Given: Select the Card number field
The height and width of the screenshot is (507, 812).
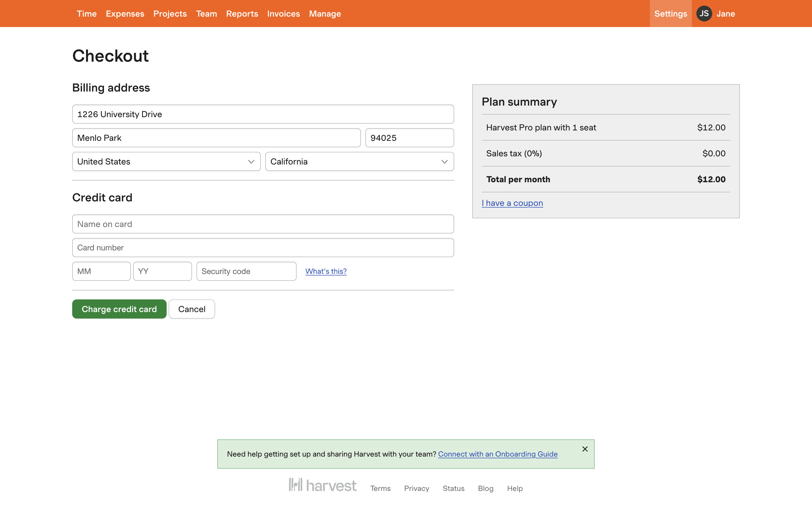Looking at the screenshot, I should pos(263,248).
